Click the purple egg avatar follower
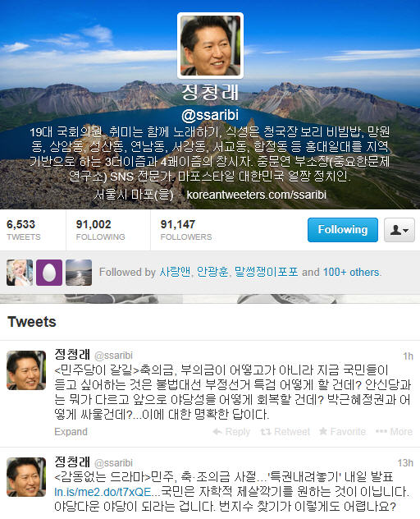The image size is (420, 519). coord(49,273)
